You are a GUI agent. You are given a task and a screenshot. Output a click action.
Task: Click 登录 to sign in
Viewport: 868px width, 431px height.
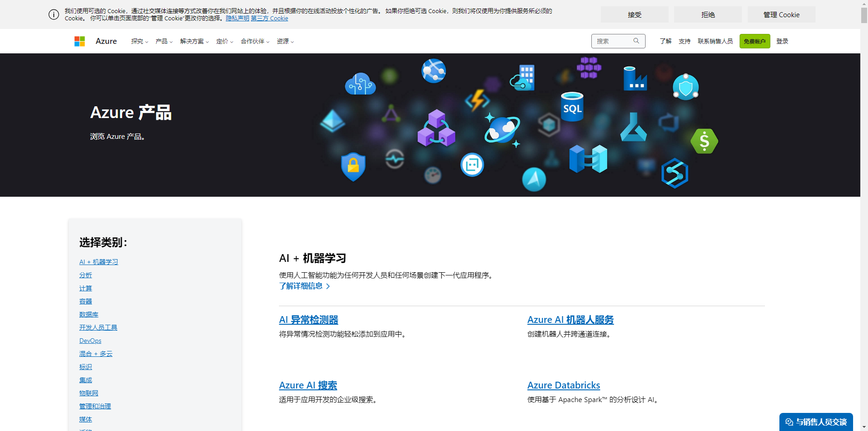point(782,41)
